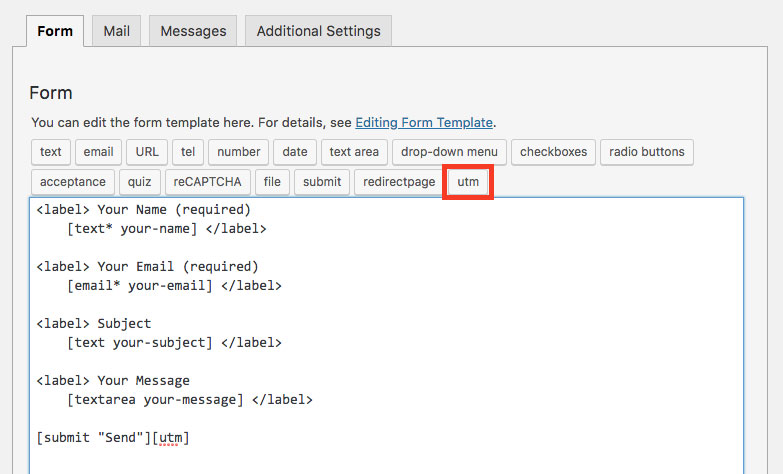The width and height of the screenshot is (783, 474).
Task: Add a reCAPTCHA tag
Action: pyautogui.click(x=207, y=182)
